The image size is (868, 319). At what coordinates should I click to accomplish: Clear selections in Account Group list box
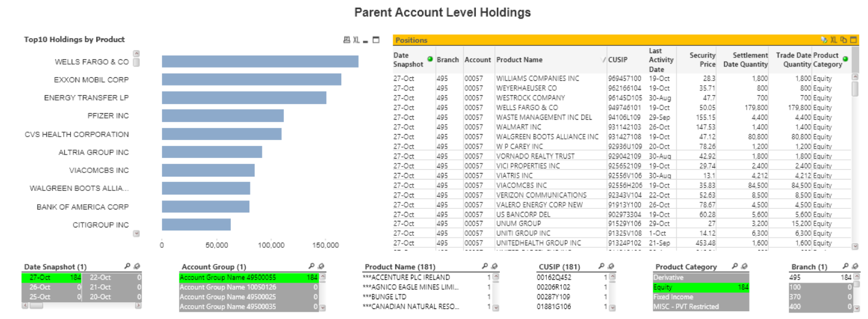click(320, 266)
